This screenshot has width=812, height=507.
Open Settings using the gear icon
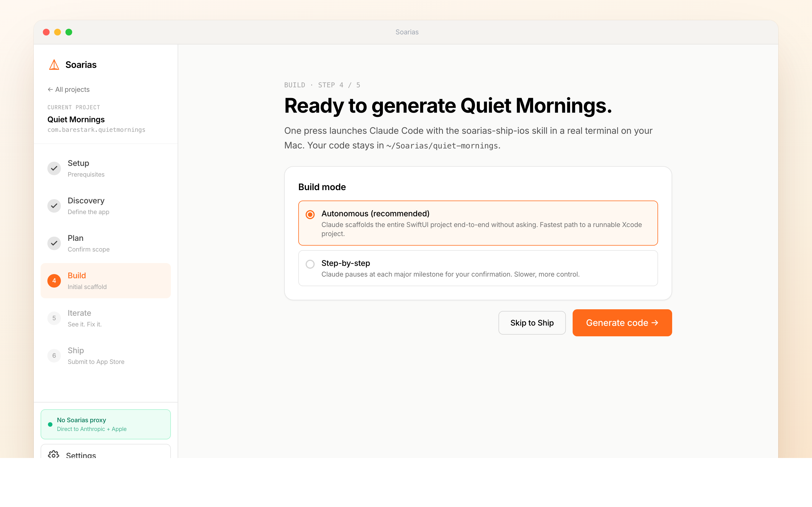pos(54,455)
